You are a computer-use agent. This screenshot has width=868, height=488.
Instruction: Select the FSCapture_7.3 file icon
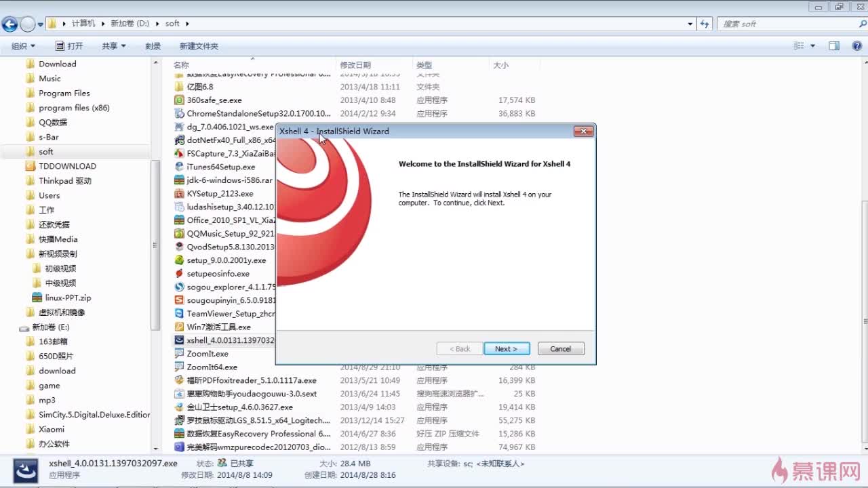point(179,154)
